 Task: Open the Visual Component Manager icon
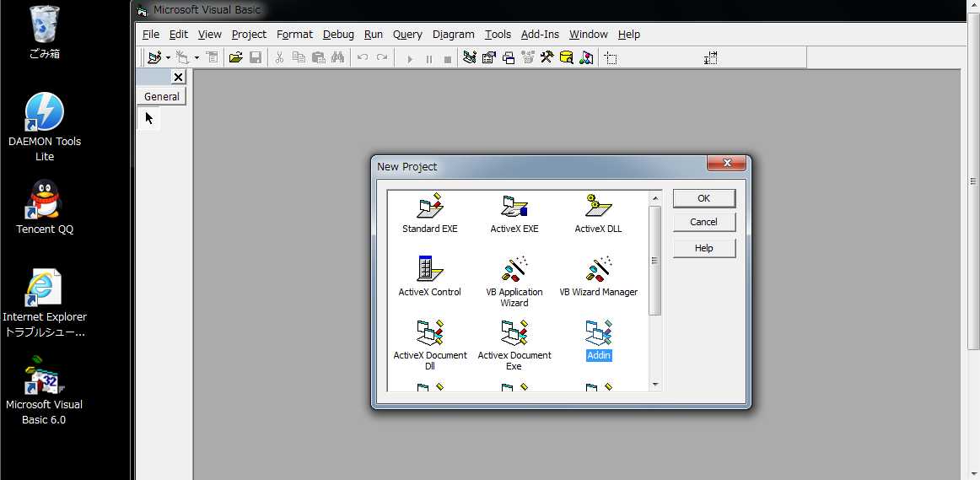tap(585, 58)
